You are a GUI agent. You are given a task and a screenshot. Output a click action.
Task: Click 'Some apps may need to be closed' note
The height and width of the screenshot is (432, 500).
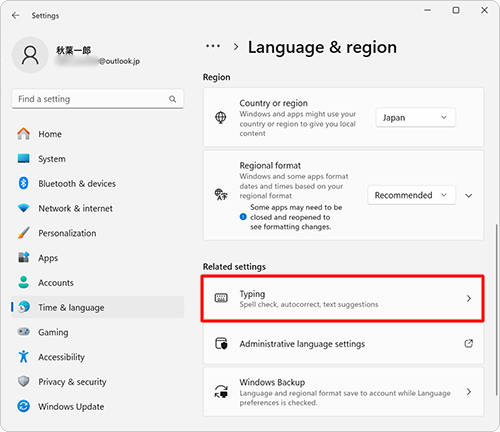[x=296, y=217]
